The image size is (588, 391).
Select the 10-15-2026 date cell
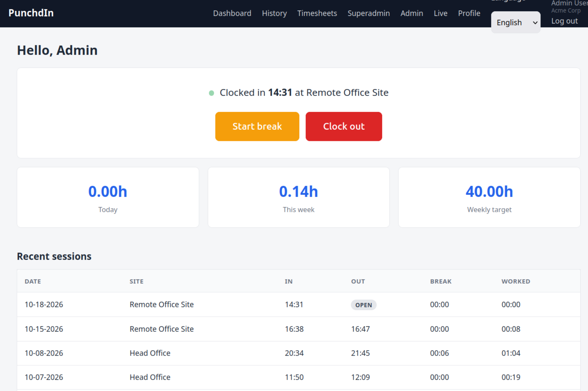(44, 329)
